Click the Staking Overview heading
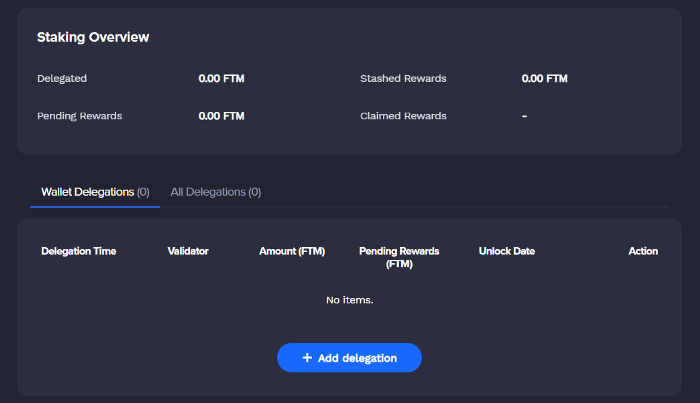This screenshot has width=700, height=403. tap(93, 37)
